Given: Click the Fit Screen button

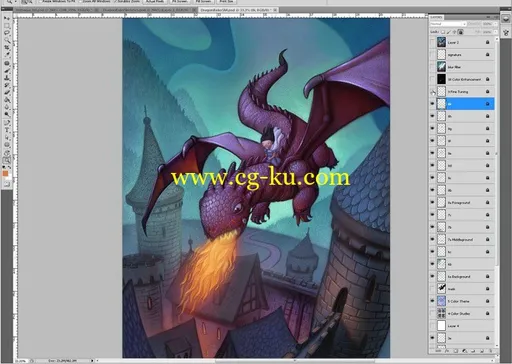Looking at the screenshot, I should point(179,2).
